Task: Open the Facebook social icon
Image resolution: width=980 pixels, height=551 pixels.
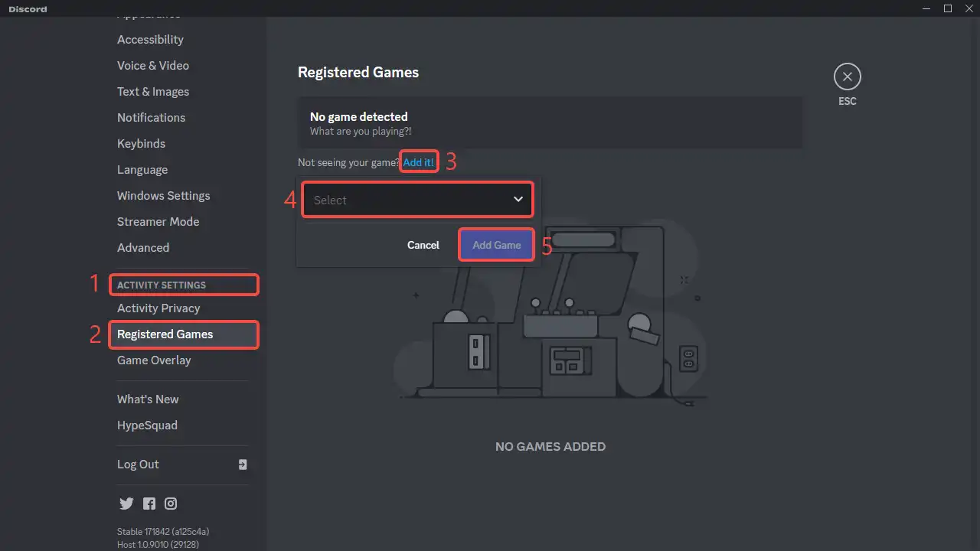Action: [x=149, y=504]
